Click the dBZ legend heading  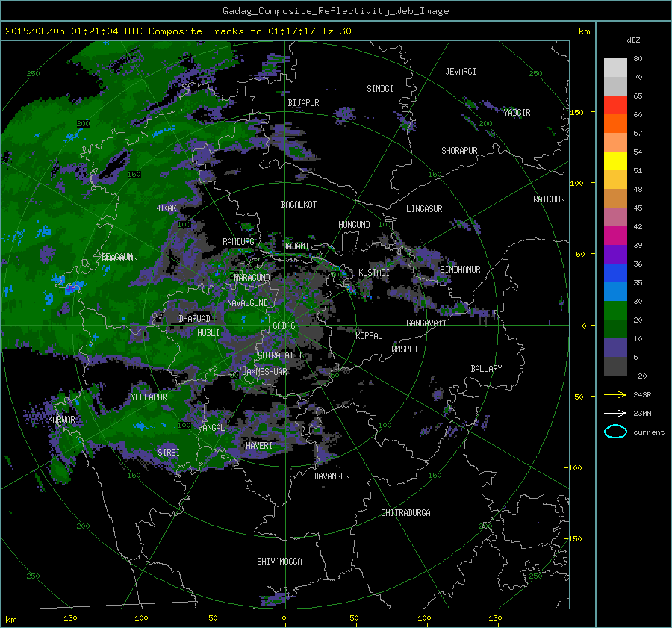click(633, 40)
